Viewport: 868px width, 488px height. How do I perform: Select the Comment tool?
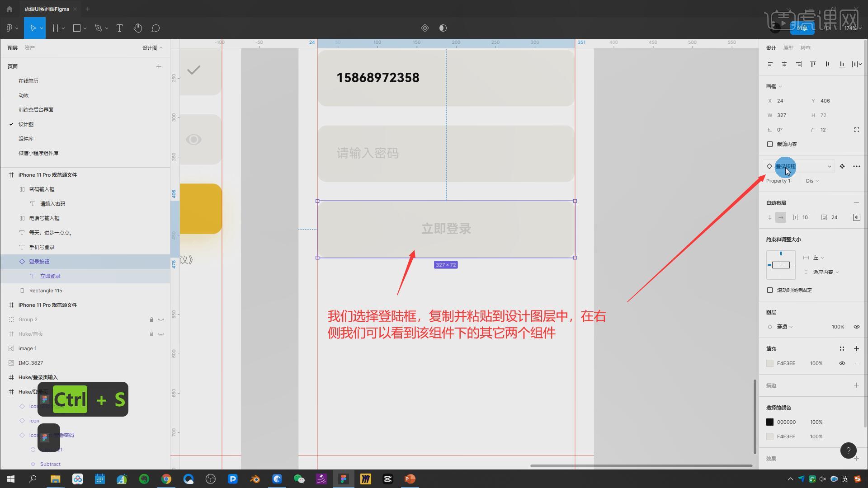tap(156, 28)
